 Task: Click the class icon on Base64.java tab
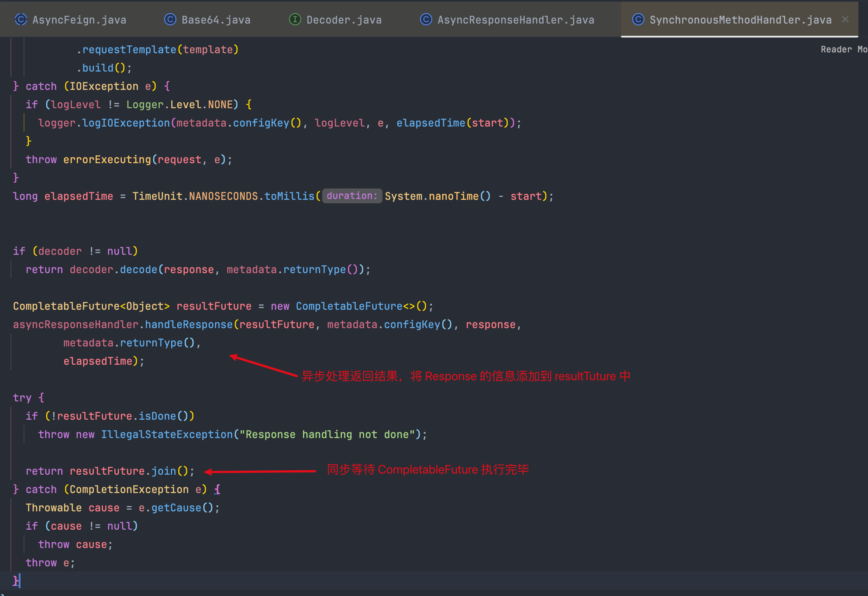tap(170, 19)
